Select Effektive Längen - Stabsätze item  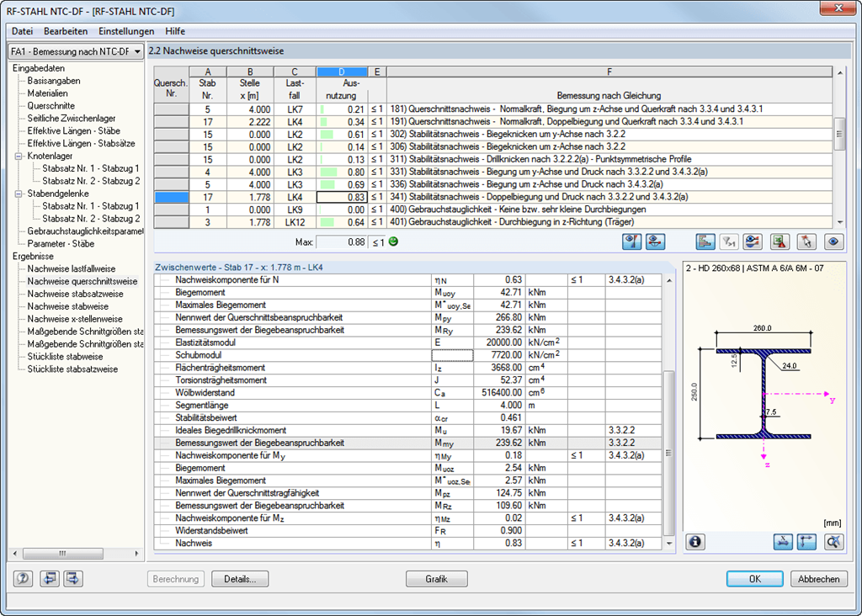click(82, 143)
